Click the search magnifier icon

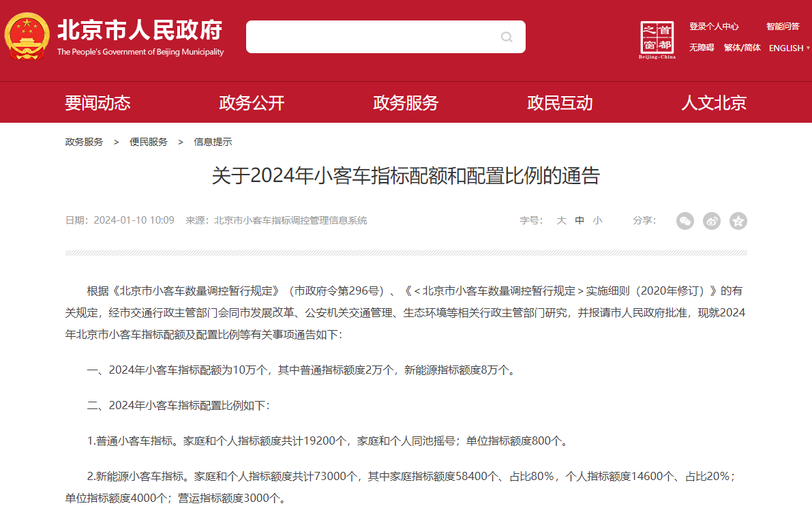(x=506, y=37)
